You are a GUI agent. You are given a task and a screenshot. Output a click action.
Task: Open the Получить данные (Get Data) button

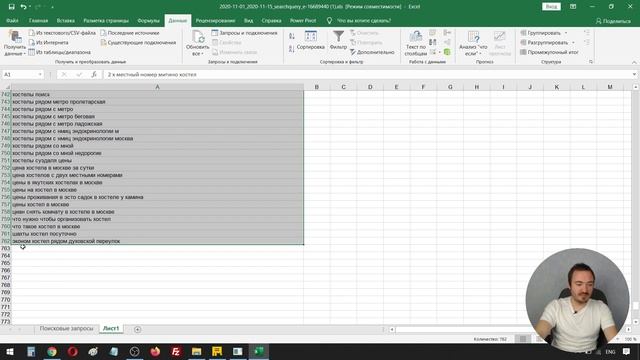click(15, 43)
